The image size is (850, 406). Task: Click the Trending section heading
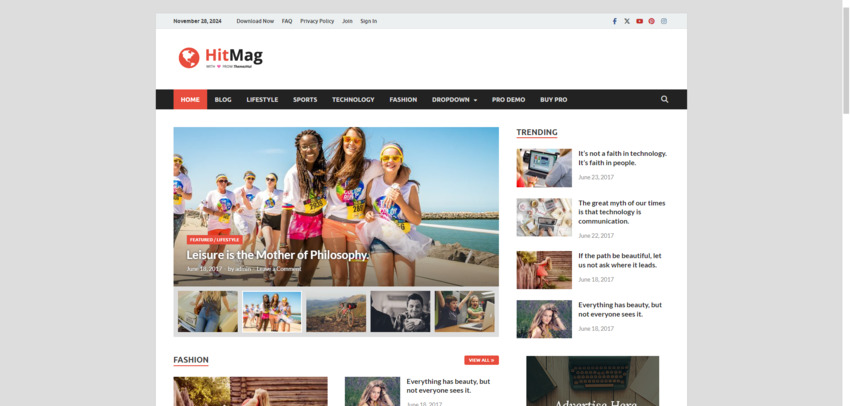537,132
